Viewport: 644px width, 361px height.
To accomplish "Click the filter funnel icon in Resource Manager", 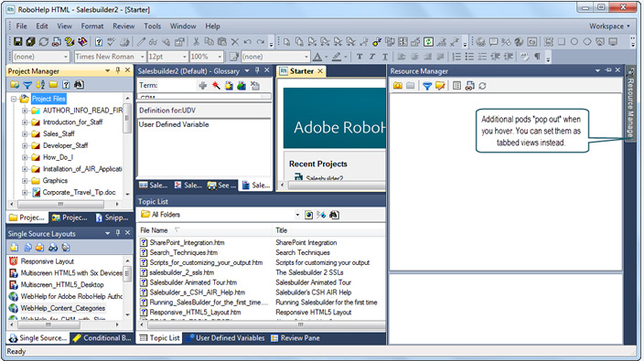I will [427, 85].
